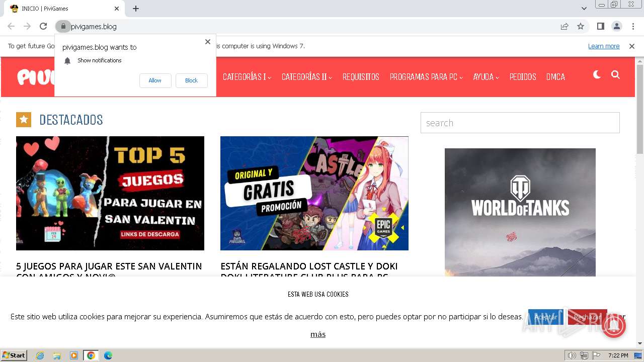Expand the CATEGORÍAS I menu
Screen dimensions: 644x362
(x=247, y=77)
